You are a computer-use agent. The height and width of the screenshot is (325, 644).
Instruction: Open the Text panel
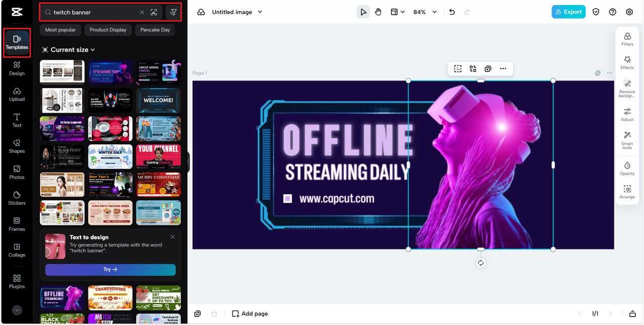pos(17,121)
